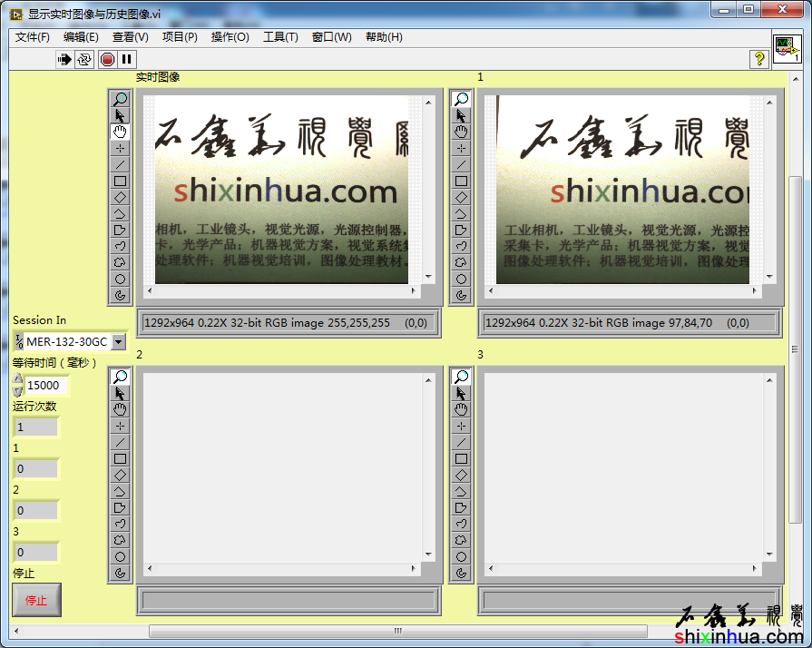
Task: Select the Freehand Line tool in 实时图像 palette
Action: (x=120, y=246)
